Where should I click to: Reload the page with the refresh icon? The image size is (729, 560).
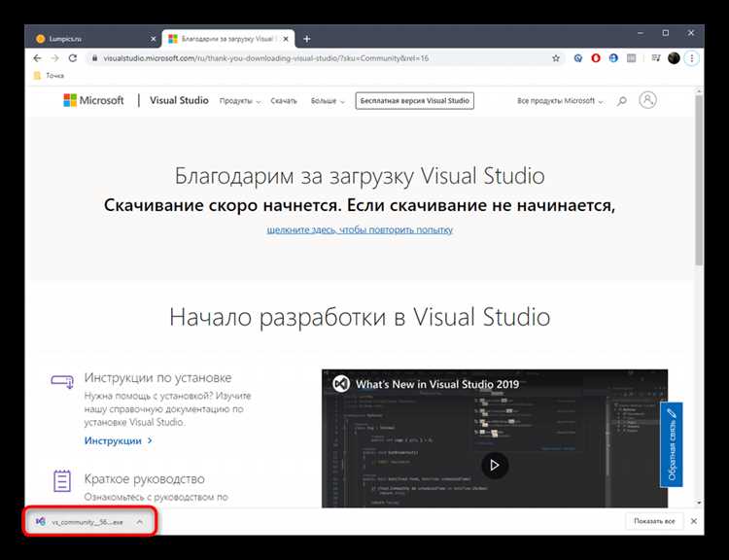coord(73,58)
